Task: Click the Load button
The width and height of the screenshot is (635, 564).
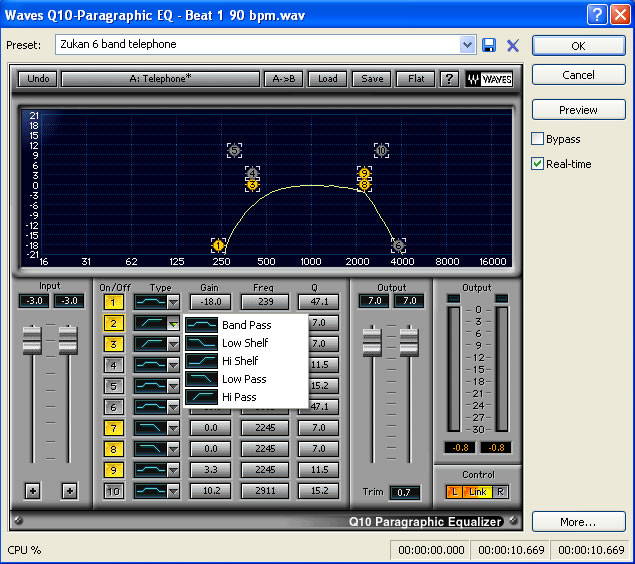Action: tap(328, 79)
